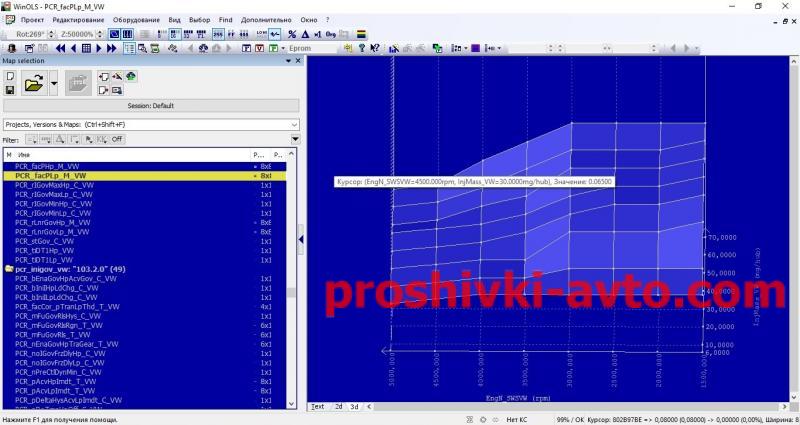800x425 pixels.
Task: Click the rainbow color palette icon
Action: coord(361,34)
